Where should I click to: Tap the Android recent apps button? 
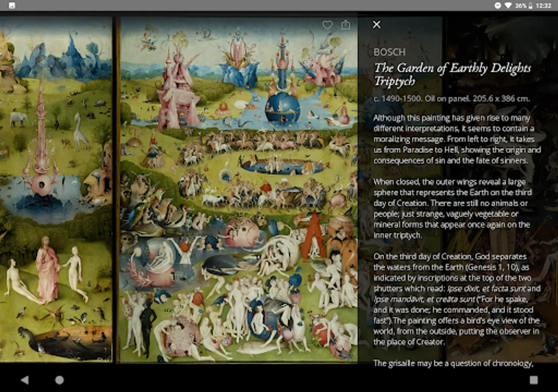tap(534, 380)
